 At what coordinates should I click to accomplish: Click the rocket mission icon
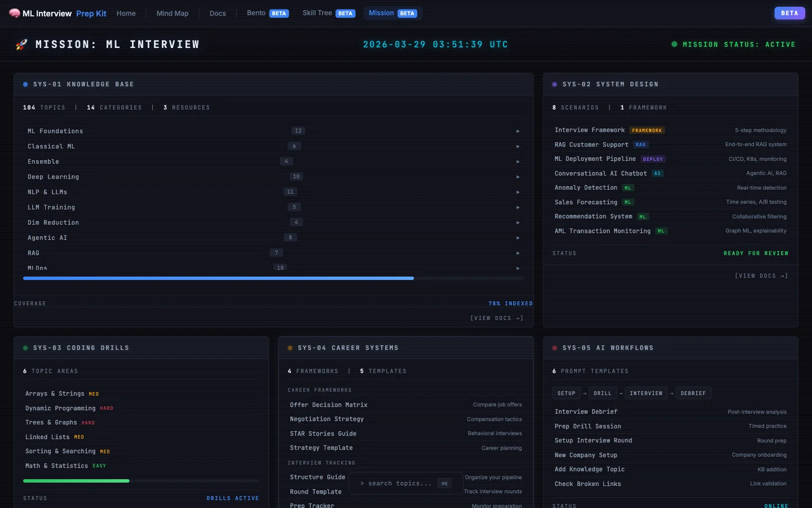pyautogui.click(x=21, y=45)
